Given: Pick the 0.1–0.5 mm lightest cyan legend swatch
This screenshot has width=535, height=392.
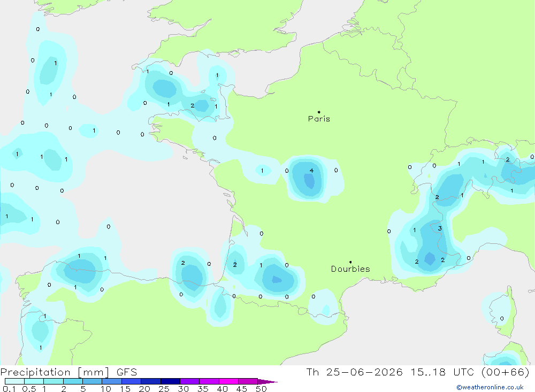Looking at the screenshot, I should point(14,381).
